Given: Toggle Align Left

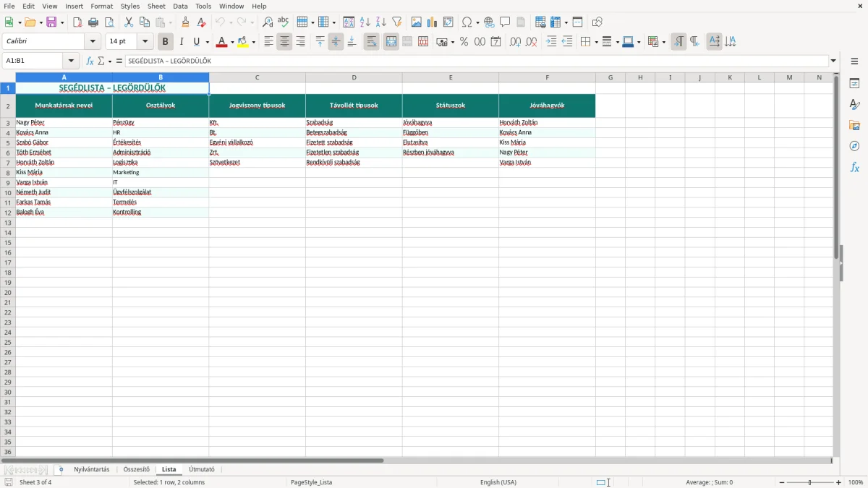Looking at the screenshot, I should click(269, 42).
